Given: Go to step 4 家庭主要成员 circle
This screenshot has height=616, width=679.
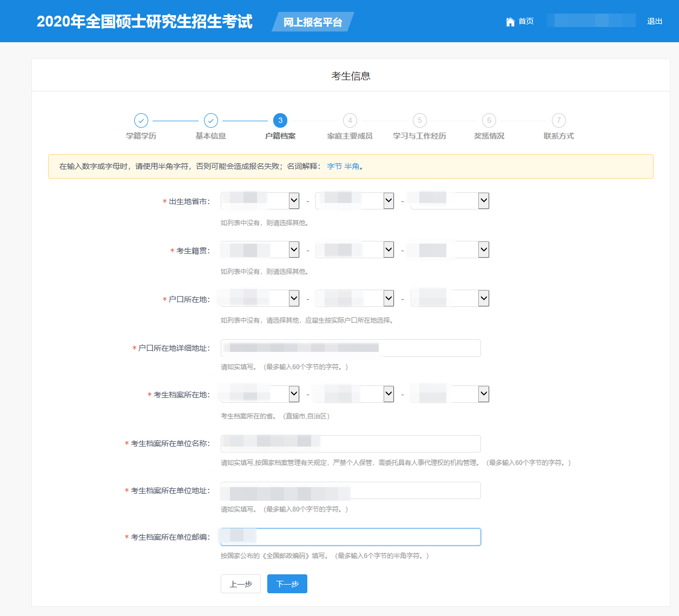Looking at the screenshot, I should click(x=350, y=120).
